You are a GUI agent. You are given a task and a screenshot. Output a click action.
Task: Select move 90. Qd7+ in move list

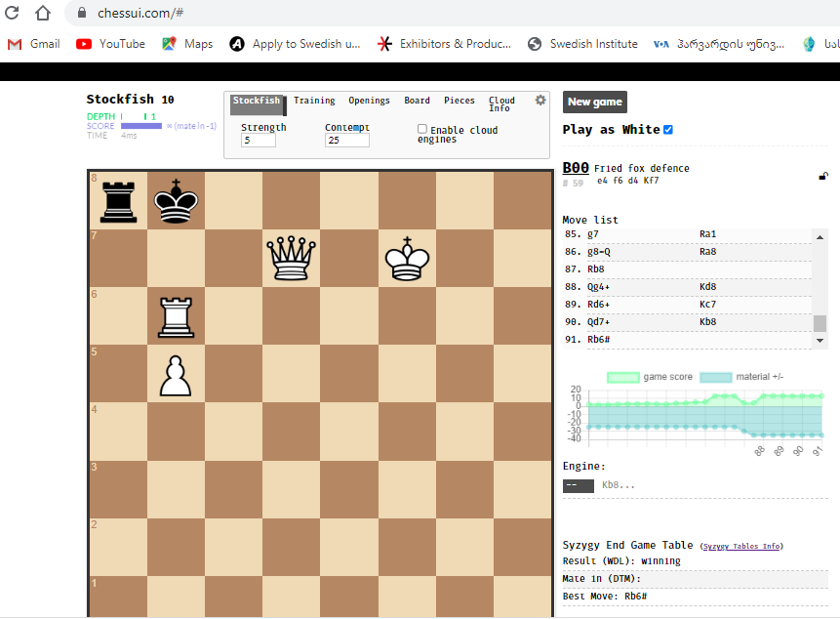coord(598,321)
